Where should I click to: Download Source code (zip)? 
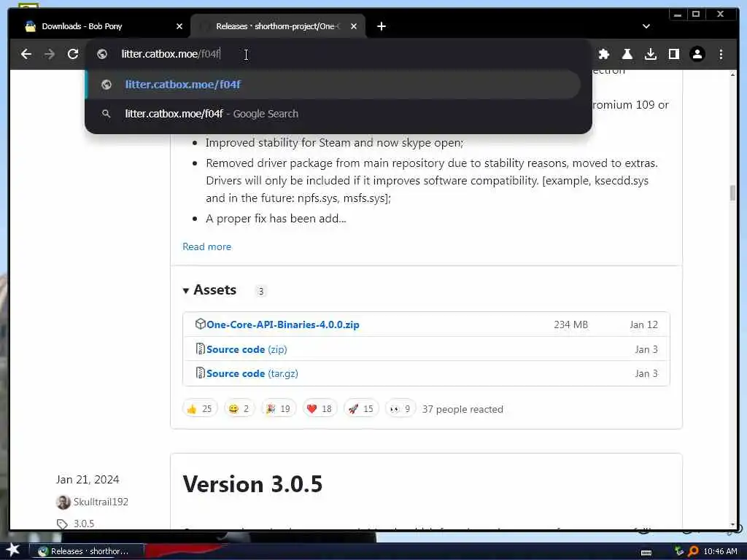pyautogui.click(x=247, y=349)
